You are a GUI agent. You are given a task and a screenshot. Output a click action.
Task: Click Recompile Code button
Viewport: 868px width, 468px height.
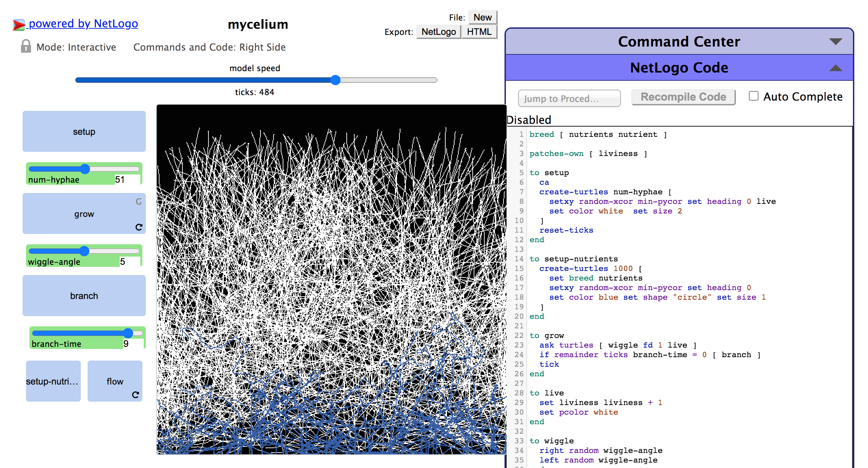(683, 97)
